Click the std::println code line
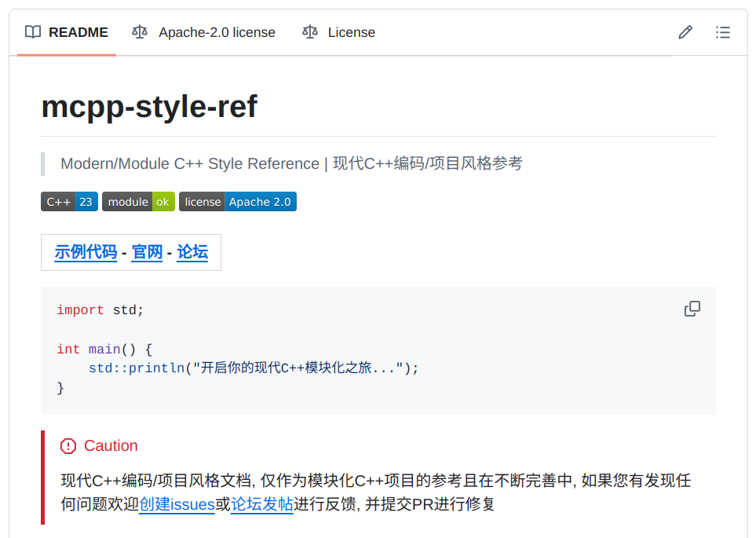Screen dimensions: 756x538 [253, 368]
